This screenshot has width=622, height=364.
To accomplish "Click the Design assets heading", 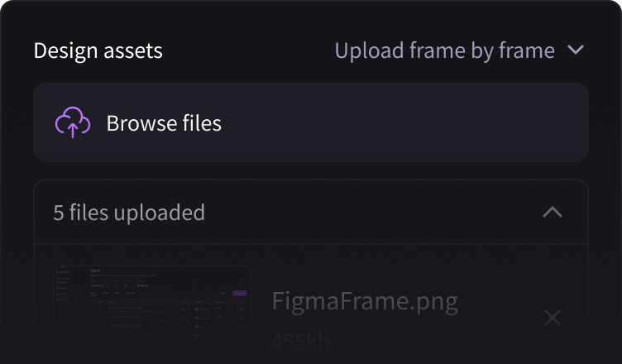I will (x=98, y=50).
